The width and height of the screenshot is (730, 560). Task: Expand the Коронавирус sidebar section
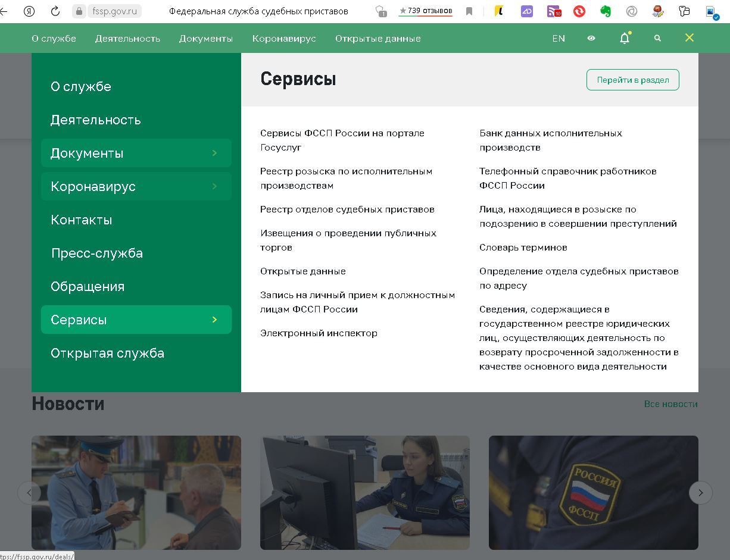click(x=136, y=186)
